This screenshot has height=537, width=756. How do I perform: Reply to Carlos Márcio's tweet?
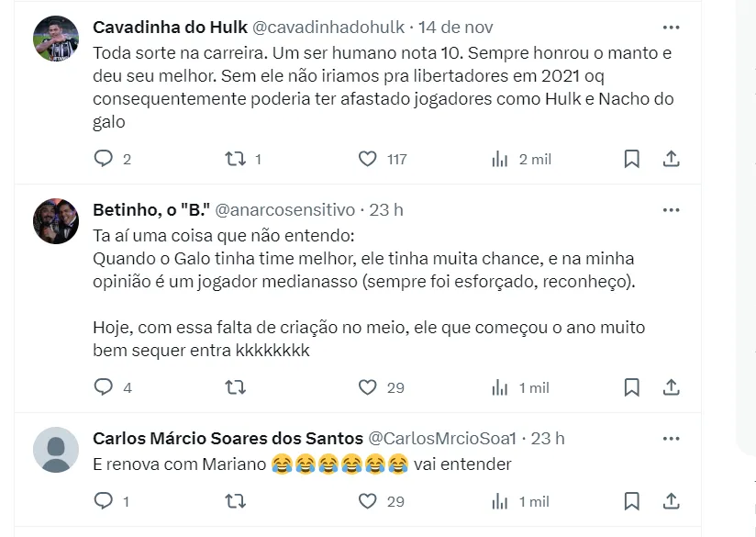104,501
